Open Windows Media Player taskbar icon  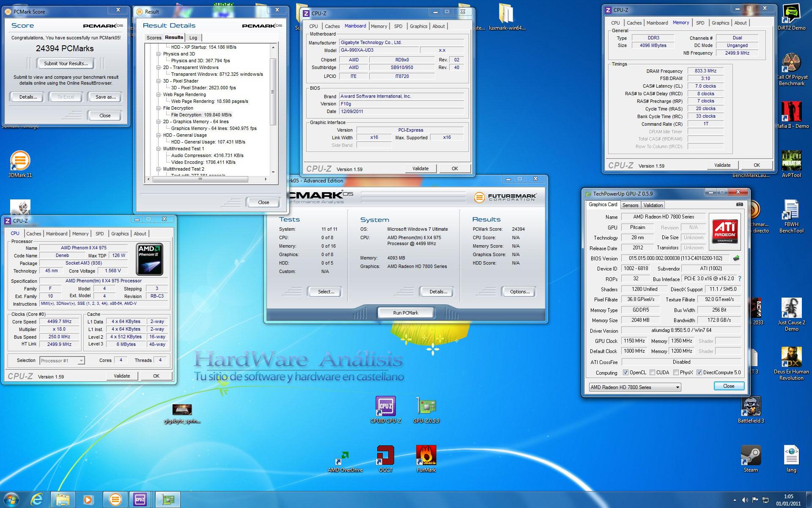(88, 500)
